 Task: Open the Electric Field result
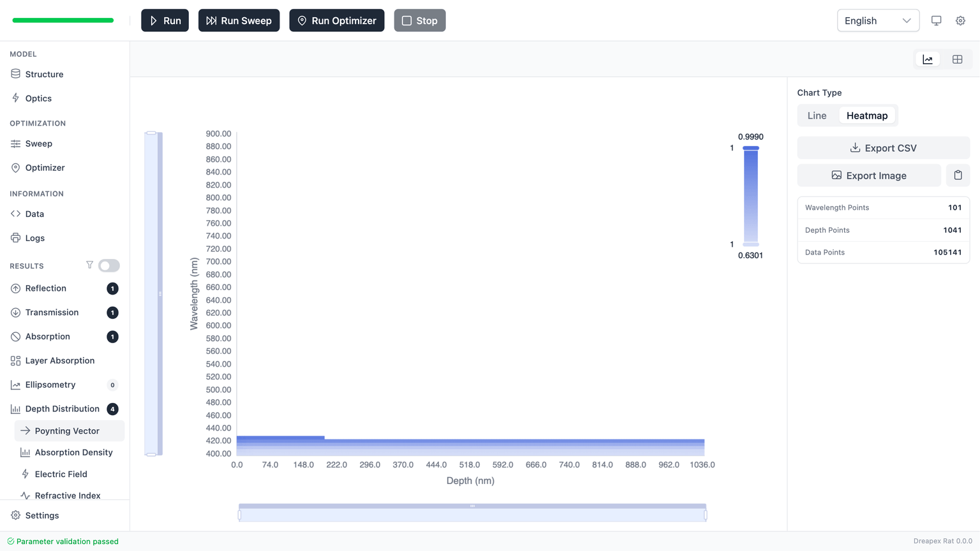pos(61,474)
